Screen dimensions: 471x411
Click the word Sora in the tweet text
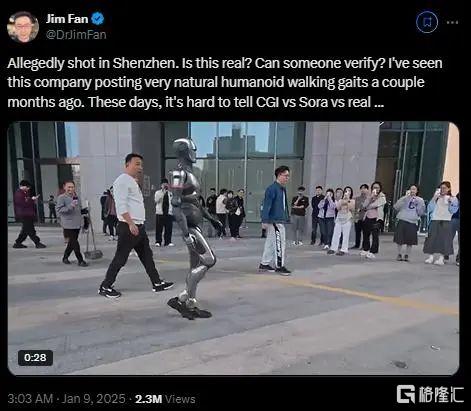(x=313, y=102)
